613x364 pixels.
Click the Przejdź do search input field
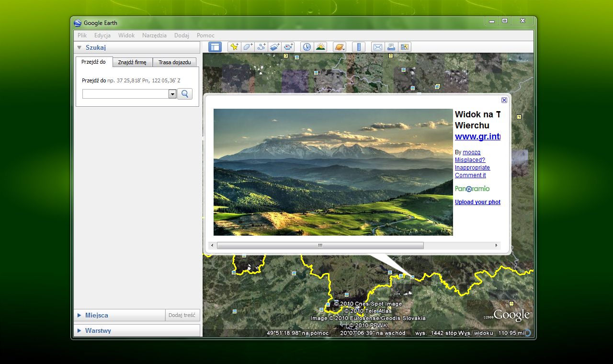tap(126, 94)
